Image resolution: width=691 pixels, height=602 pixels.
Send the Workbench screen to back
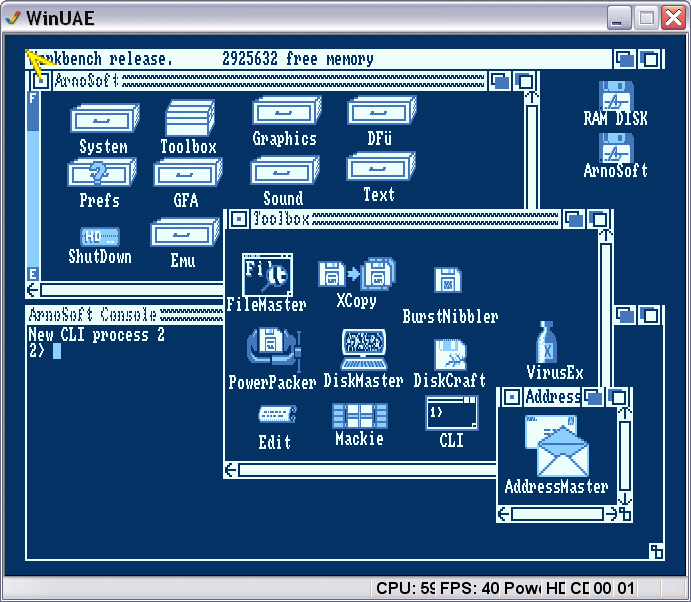click(625, 59)
